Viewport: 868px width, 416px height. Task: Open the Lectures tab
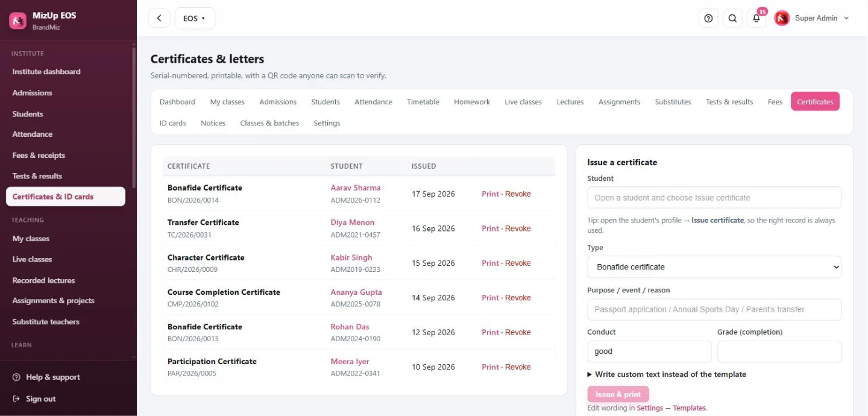pyautogui.click(x=570, y=102)
